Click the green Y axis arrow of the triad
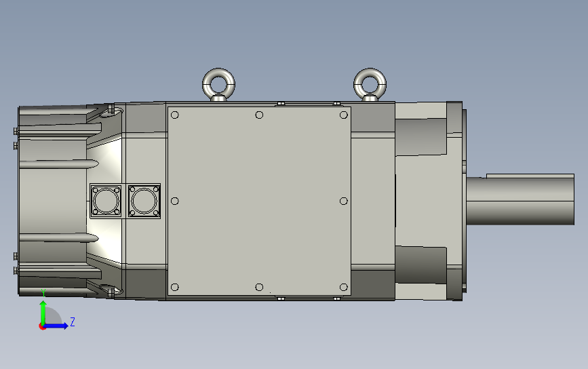Viewport: 588px width, 369px height. point(43,312)
